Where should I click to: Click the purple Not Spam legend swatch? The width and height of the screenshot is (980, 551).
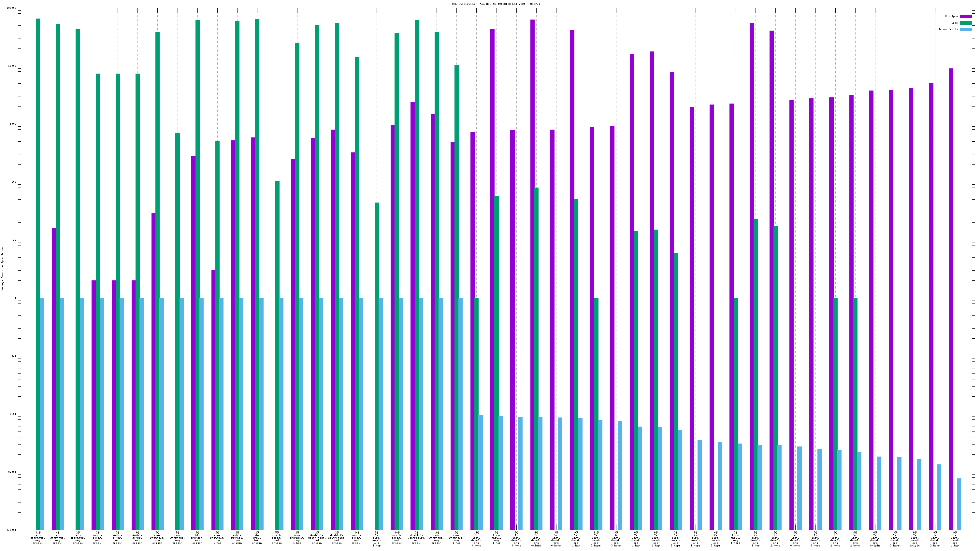click(966, 16)
